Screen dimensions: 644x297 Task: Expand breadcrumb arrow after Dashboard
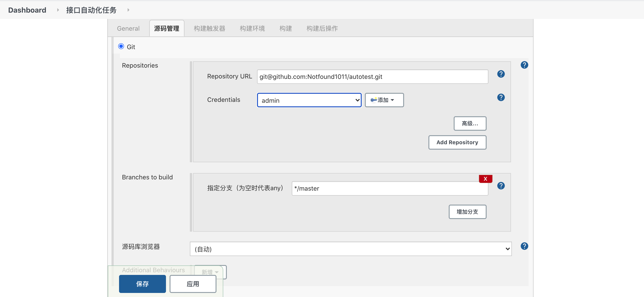pyautogui.click(x=58, y=10)
